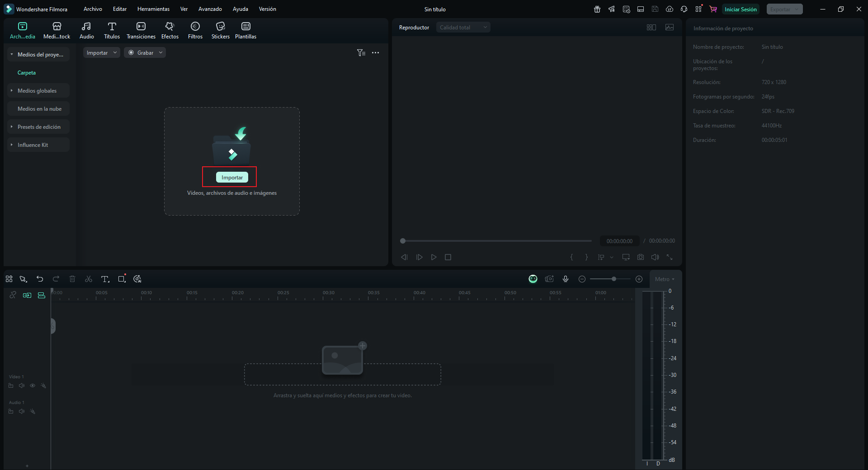Screen dimensions: 868x470
Task: Click the Importar button
Action: (231, 177)
